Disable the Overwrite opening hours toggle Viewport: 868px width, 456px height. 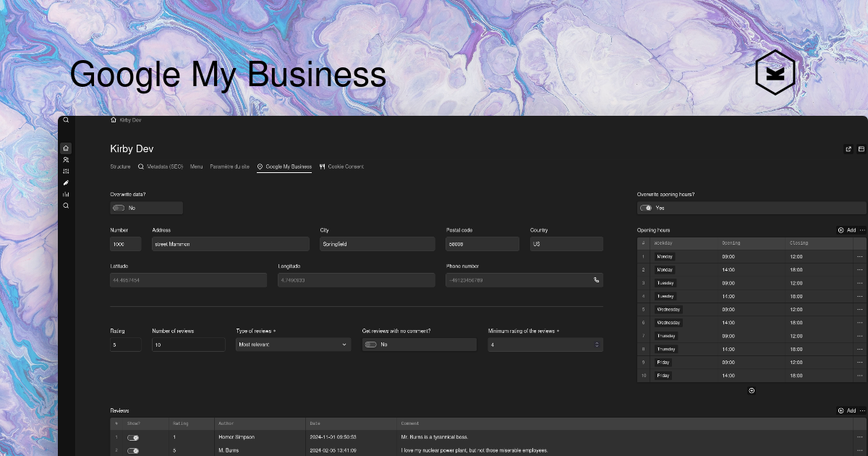click(646, 208)
